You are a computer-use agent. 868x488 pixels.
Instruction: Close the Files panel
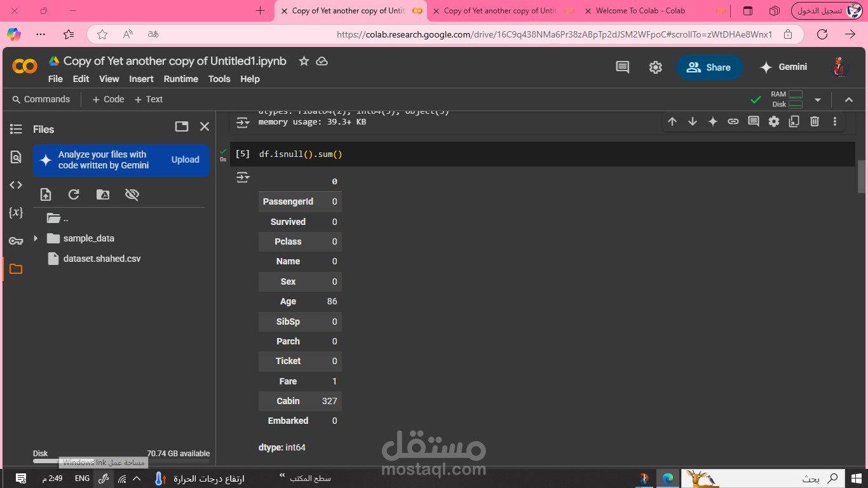[205, 126]
